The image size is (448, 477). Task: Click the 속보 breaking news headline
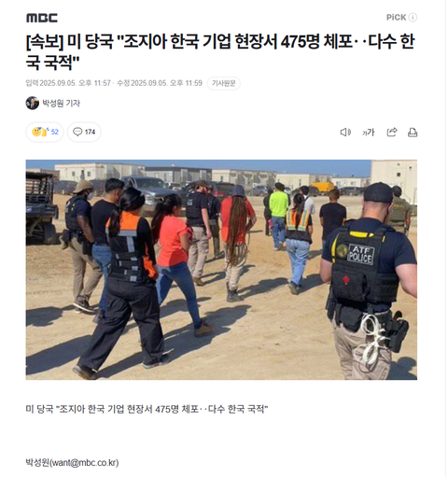click(220, 52)
